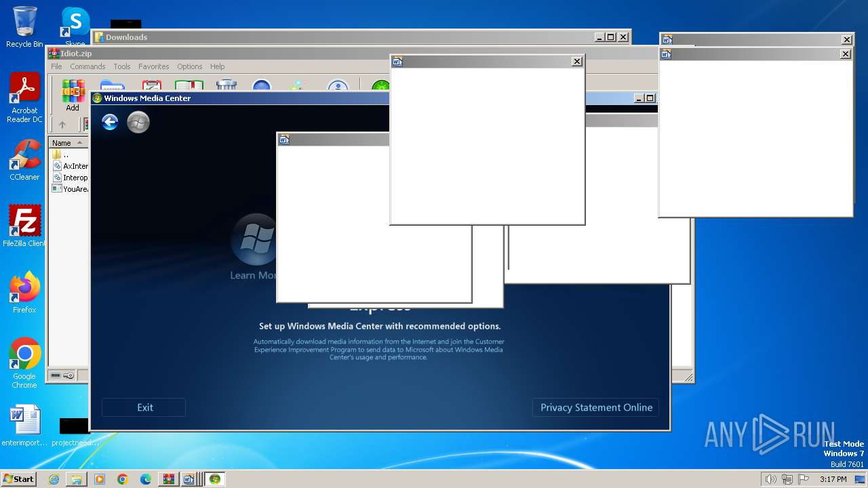This screenshot has height=488, width=868.
Task: Open the enterimport Word document icon
Action: point(24,426)
